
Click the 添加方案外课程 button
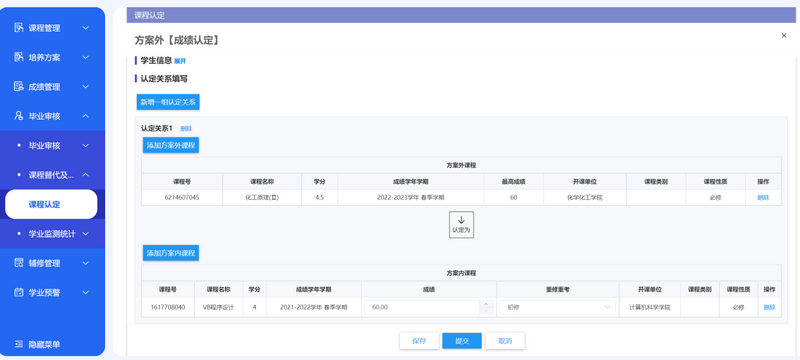coord(171,145)
